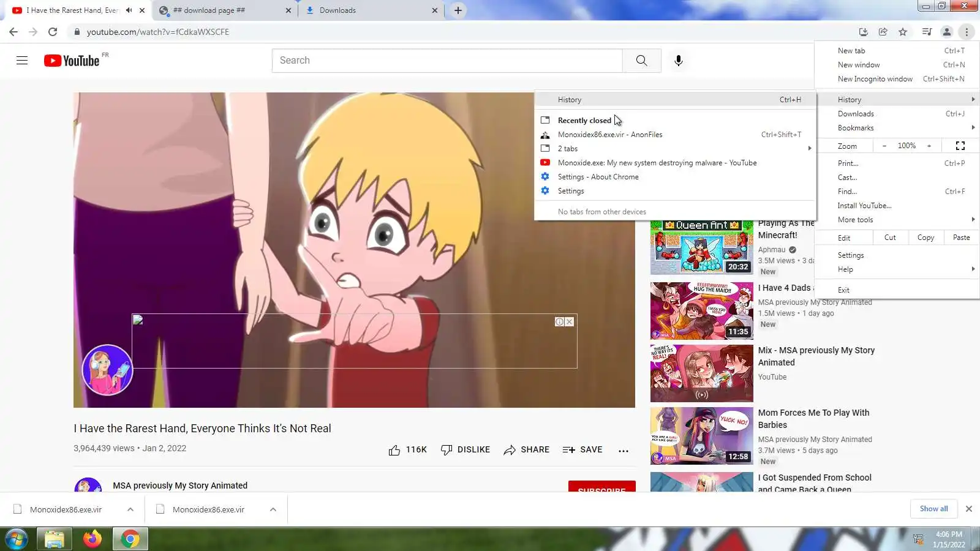Screen dimensions: 980x551
Task: Select New tab menu item
Action: coord(898,51)
